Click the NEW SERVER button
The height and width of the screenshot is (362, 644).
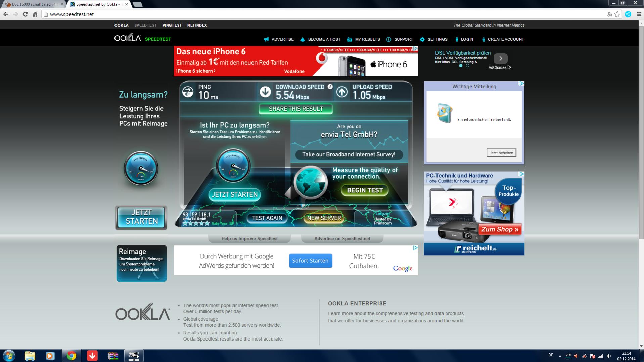pos(324,218)
